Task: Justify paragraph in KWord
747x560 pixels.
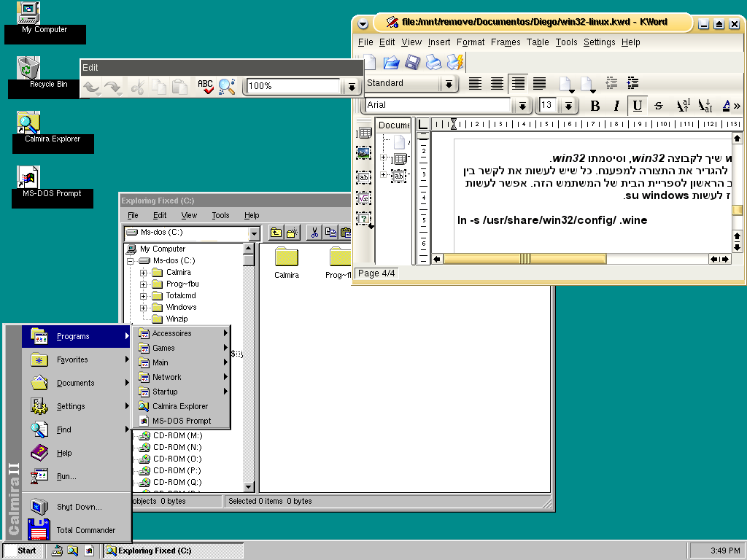Action: click(x=539, y=83)
